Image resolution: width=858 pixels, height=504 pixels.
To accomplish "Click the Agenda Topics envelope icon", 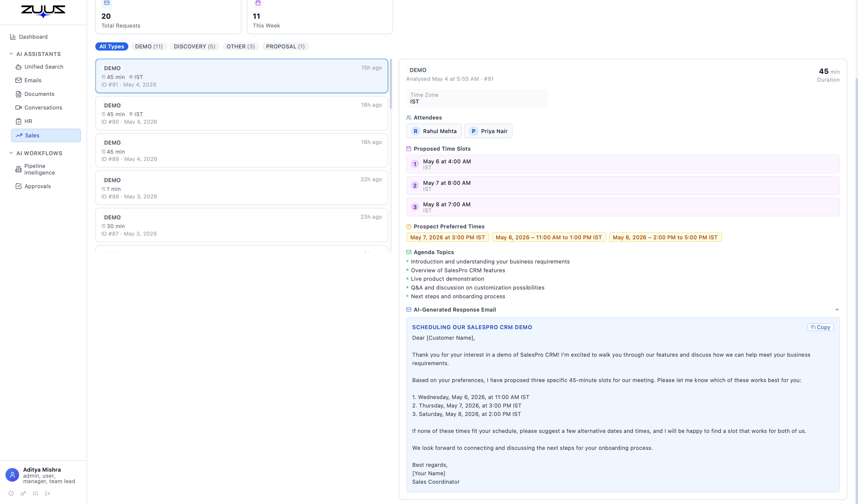I will (x=408, y=252).
